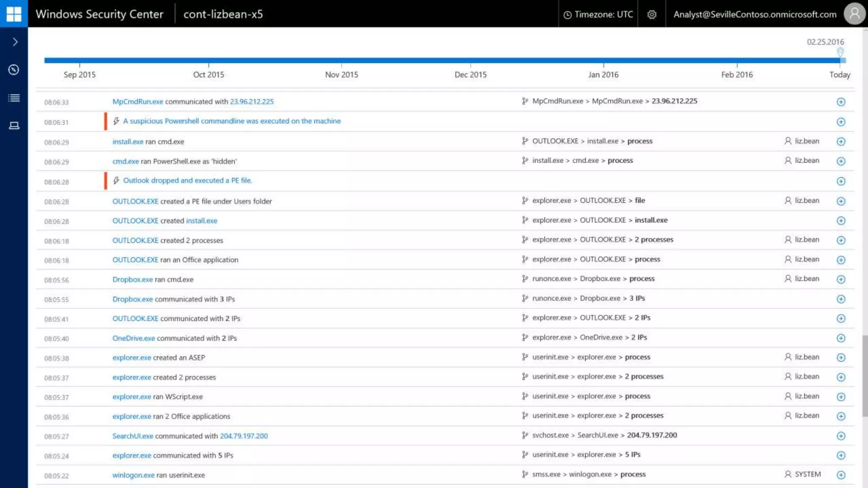This screenshot has width=868, height=488.
Task: Click the process tree icon beside SearchUI.exe path
Action: coord(525,435)
